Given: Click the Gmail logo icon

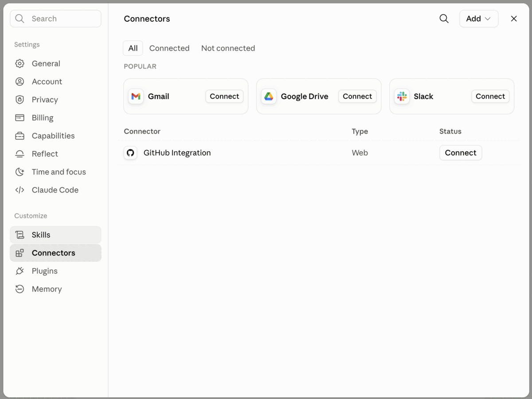Looking at the screenshot, I should point(136,97).
